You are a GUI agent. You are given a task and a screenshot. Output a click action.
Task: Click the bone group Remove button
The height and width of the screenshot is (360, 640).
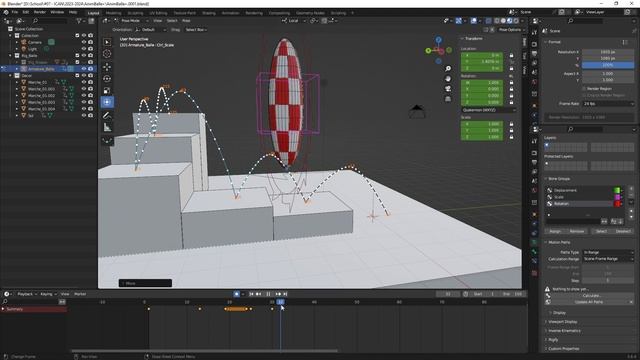pyautogui.click(x=577, y=231)
